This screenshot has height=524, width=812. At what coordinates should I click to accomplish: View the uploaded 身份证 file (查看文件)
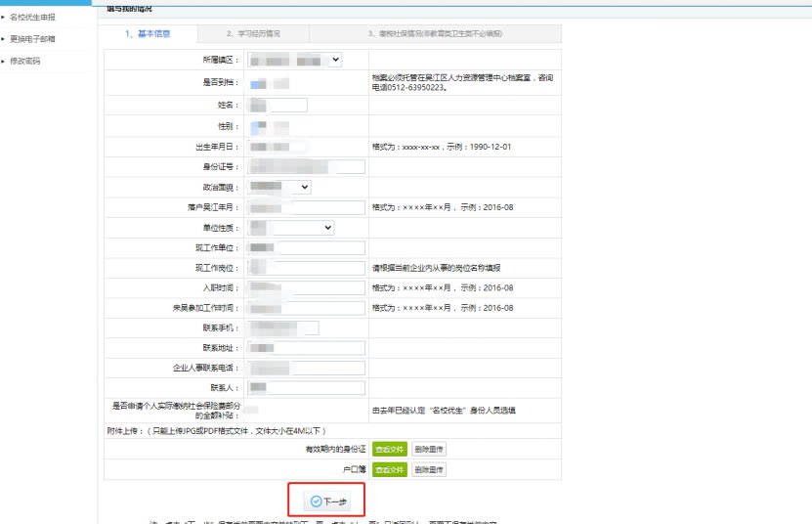click(388, 449)
